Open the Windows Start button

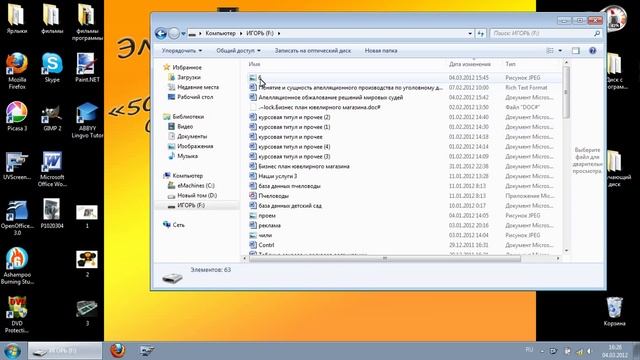[12, 351]
